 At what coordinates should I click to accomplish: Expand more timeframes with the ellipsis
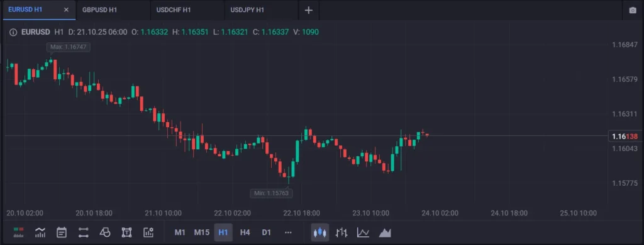288,232
